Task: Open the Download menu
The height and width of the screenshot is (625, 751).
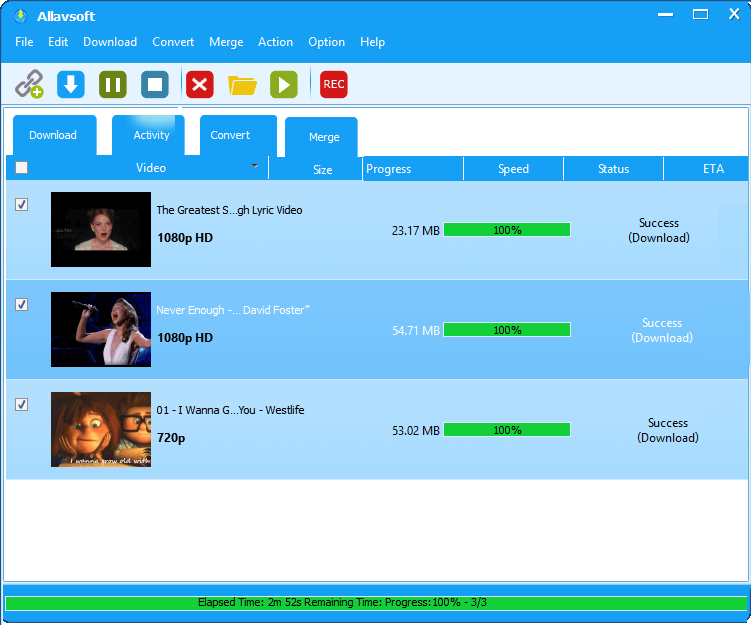Action: (110, 42)
